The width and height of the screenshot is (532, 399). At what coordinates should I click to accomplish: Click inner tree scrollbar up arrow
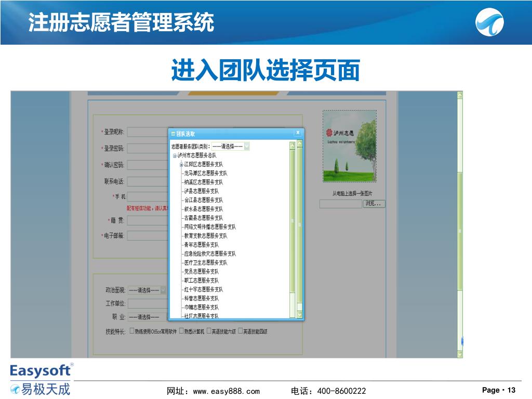tap(292, 145)
